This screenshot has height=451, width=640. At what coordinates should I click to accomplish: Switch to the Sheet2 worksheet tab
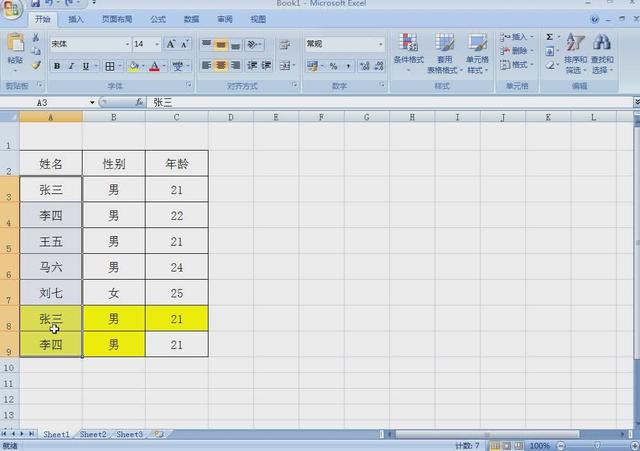coord(93,434)
